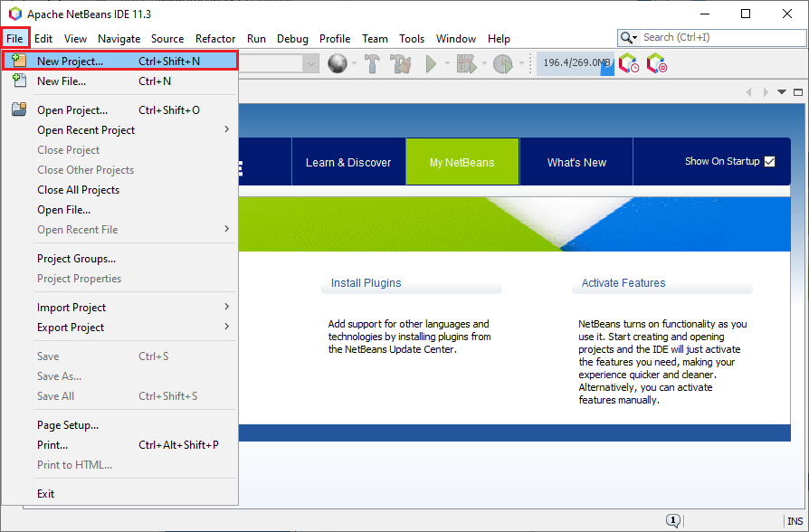
Task: Click the Clean and Build Project icon
Action: tap(400, 63)
